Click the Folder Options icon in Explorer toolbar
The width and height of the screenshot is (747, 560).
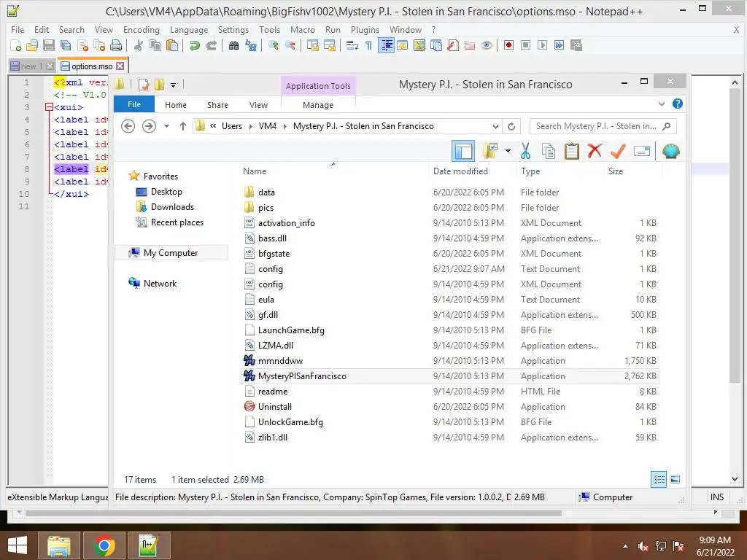pyautogui.click(x=490, y=151)
